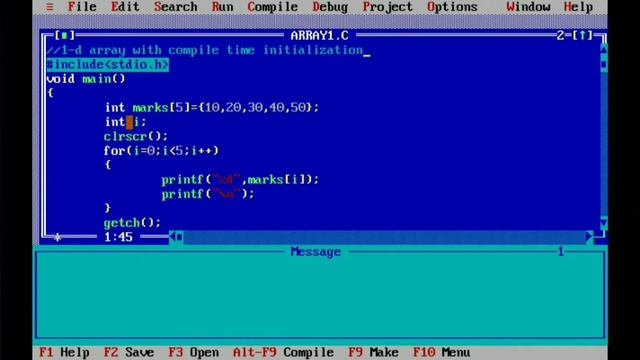Open the Window menu
Viewport: 640px width, 360px height.
528,7
